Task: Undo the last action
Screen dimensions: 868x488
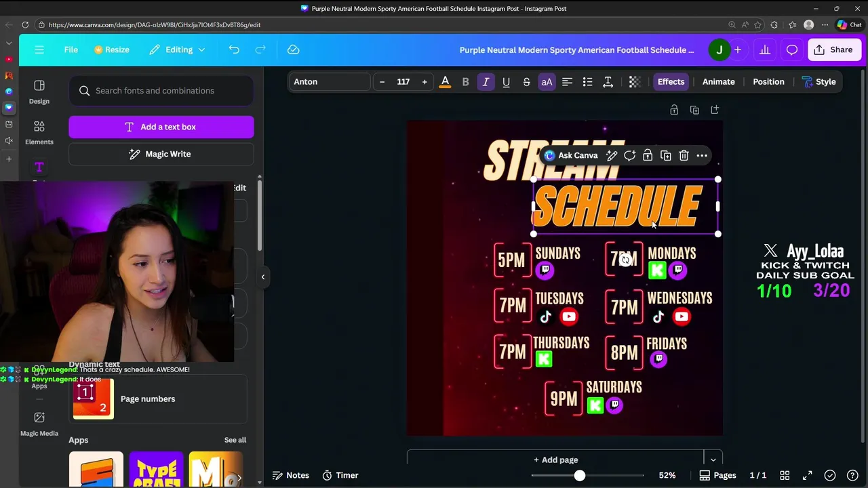Action: pyautogui.click(x=234, y=49)
